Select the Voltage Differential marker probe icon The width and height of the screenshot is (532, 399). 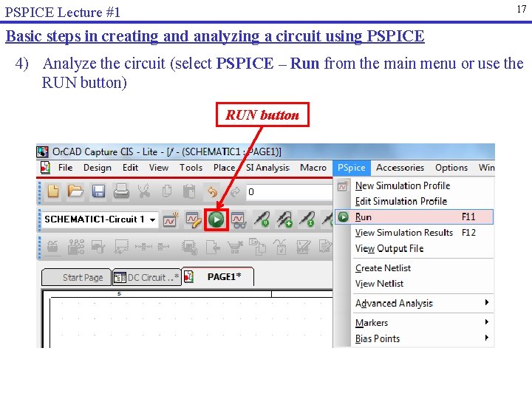coord(284,219)
